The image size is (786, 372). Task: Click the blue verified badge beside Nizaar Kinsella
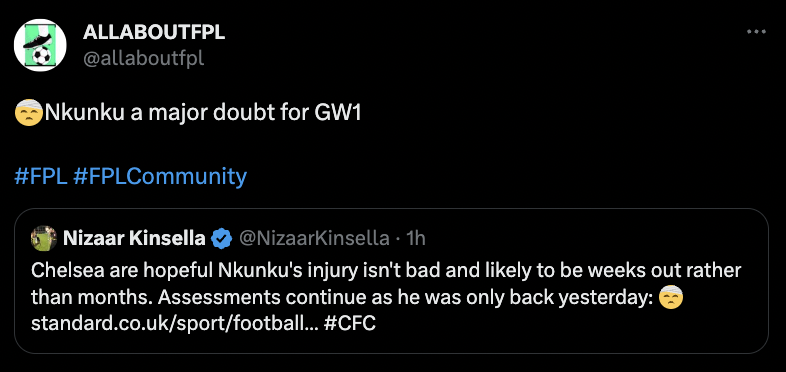[x=221, y=239]
